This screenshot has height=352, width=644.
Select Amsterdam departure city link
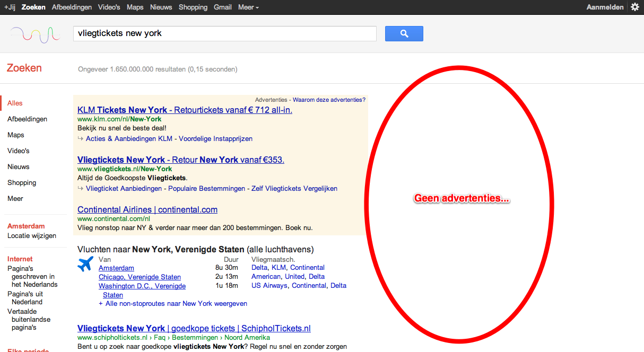[116, 268]
